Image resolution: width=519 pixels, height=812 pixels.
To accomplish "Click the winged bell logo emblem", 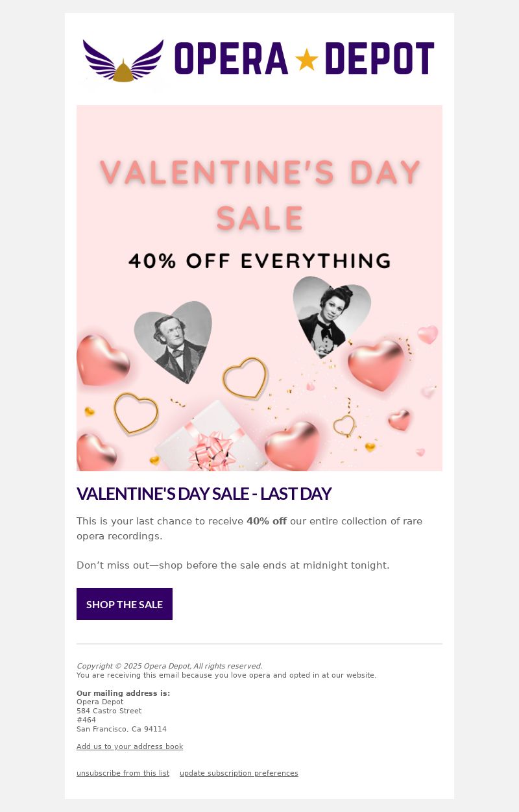I will 123,60.
